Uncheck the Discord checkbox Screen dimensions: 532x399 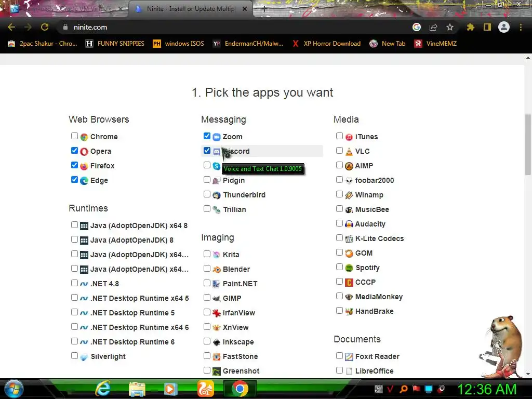[x=207, y=151]
